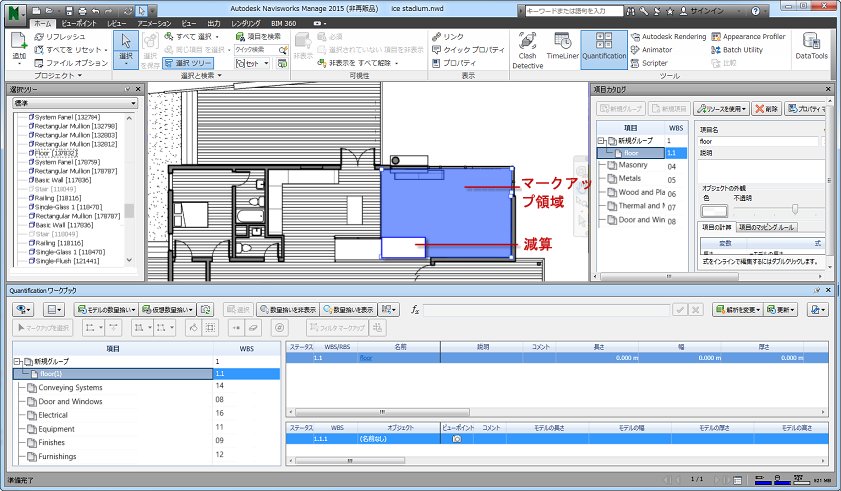
Task: Open the BIM 360 ribbon tab
Action: [284, 24]
